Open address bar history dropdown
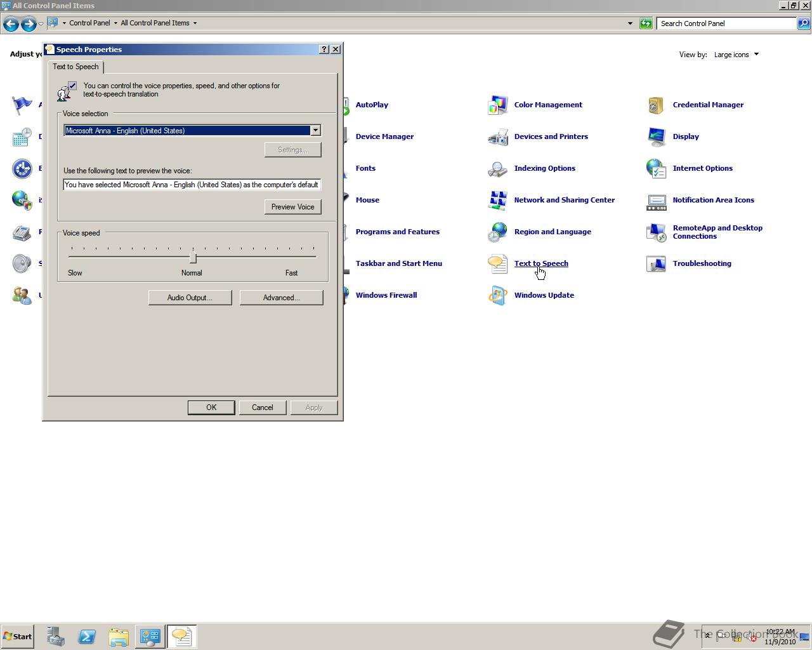Screen dimensions: 812x650 tap(630, 23)
